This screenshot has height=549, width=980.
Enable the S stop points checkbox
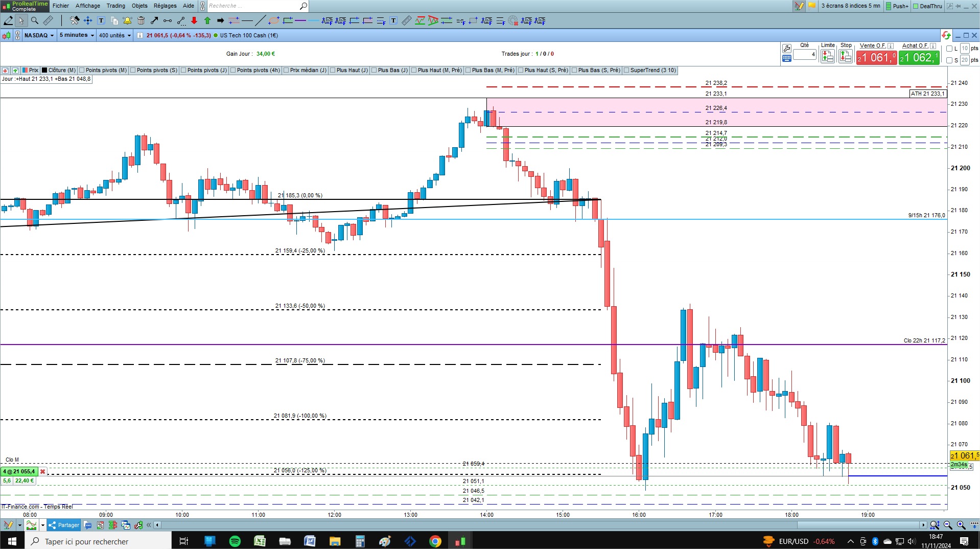(949, 60)
